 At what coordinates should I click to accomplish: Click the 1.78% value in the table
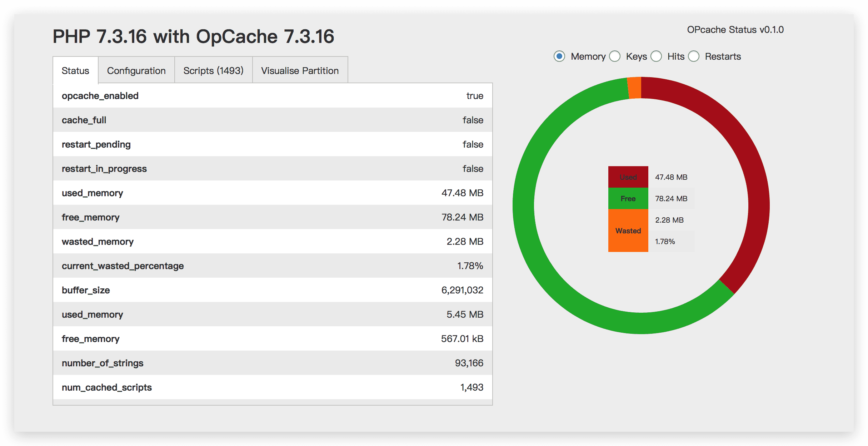pos(470,266)
